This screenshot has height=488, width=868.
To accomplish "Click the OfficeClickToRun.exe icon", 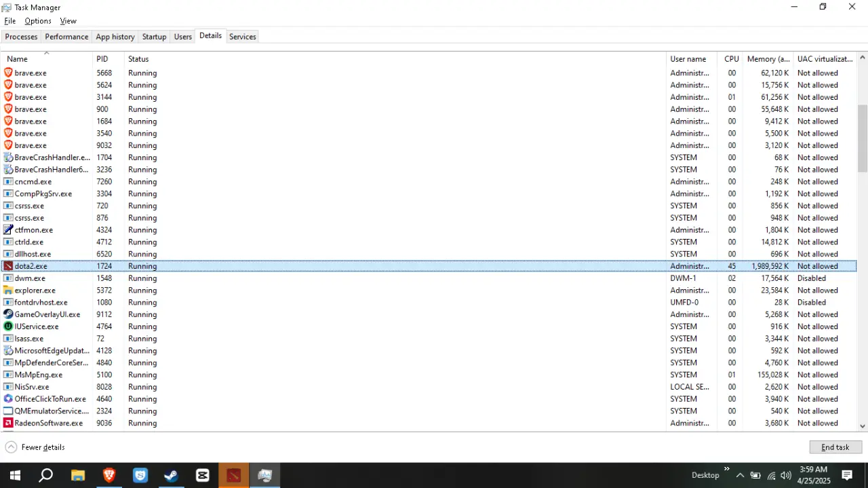I will pos(8,399).
